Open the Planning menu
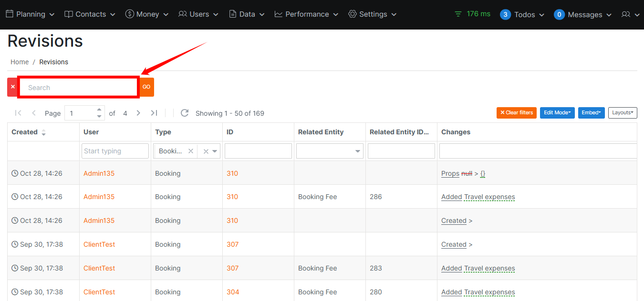The width and height of the screenshot is (644, 301). pyautogui.click(x=30, y=14)
